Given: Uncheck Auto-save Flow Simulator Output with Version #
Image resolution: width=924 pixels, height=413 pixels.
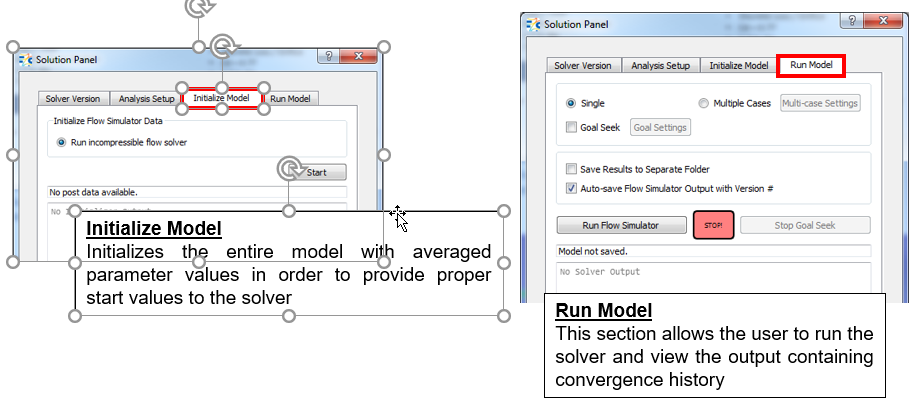Looking at the screenshot, I should coord(571,187).
